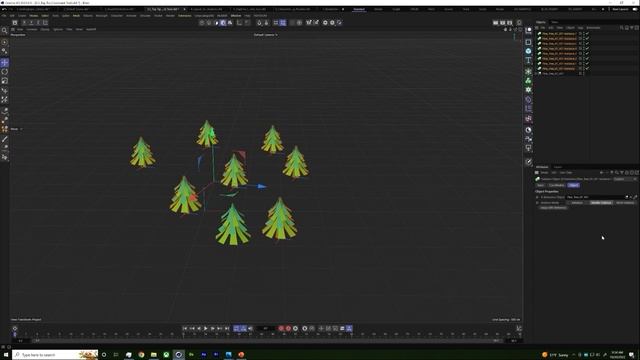Click the search icon in Objects manager header

pyautogui.click(x=622, y=28)
